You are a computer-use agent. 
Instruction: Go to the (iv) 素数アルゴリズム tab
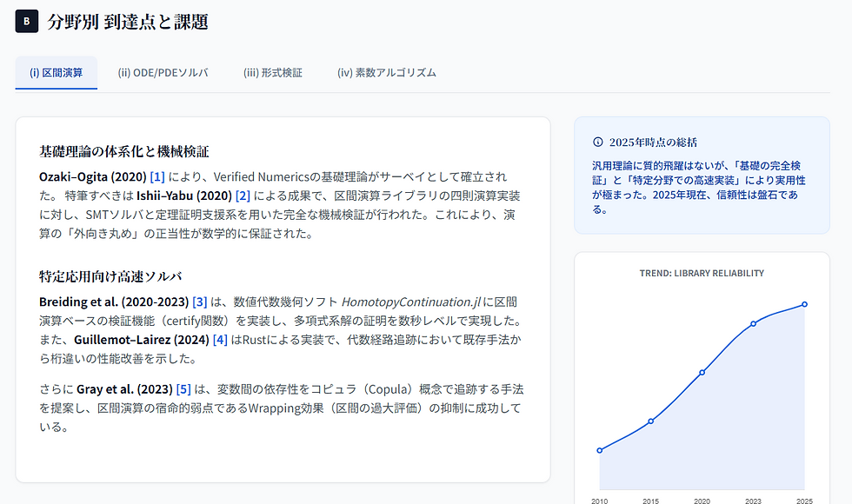[x=386, y=73]
